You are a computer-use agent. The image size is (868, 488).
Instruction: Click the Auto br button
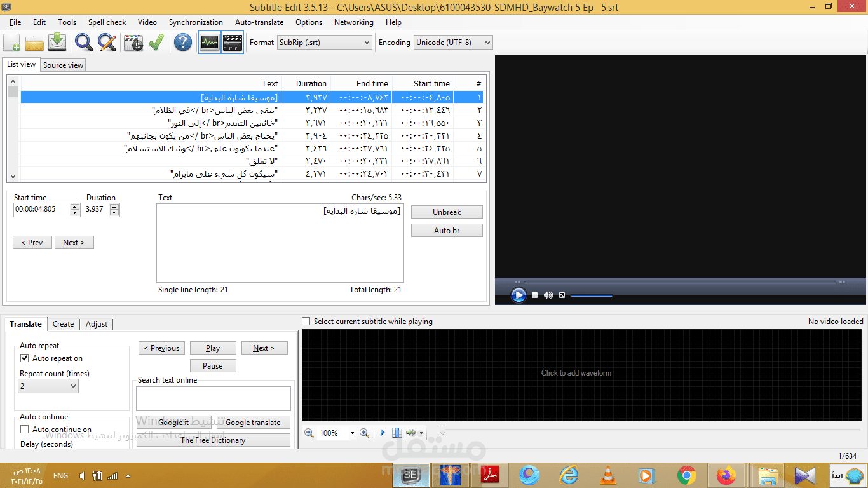coord(447,231)
